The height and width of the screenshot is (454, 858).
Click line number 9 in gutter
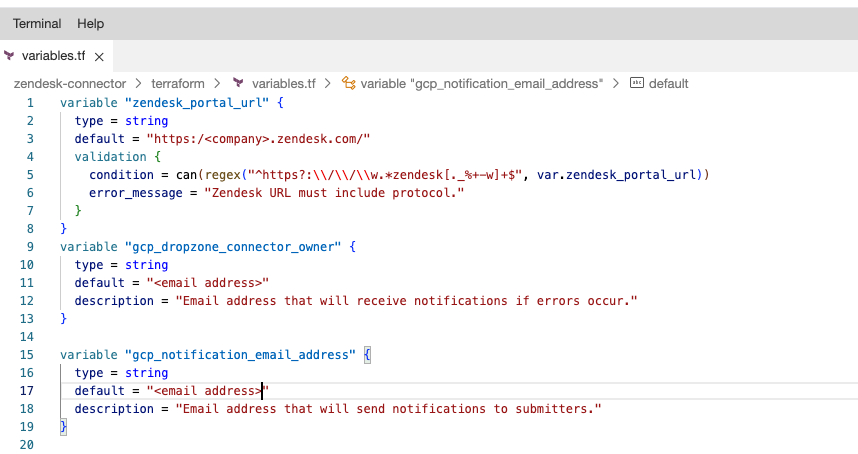pyautogui.click(x=30, y=247)
